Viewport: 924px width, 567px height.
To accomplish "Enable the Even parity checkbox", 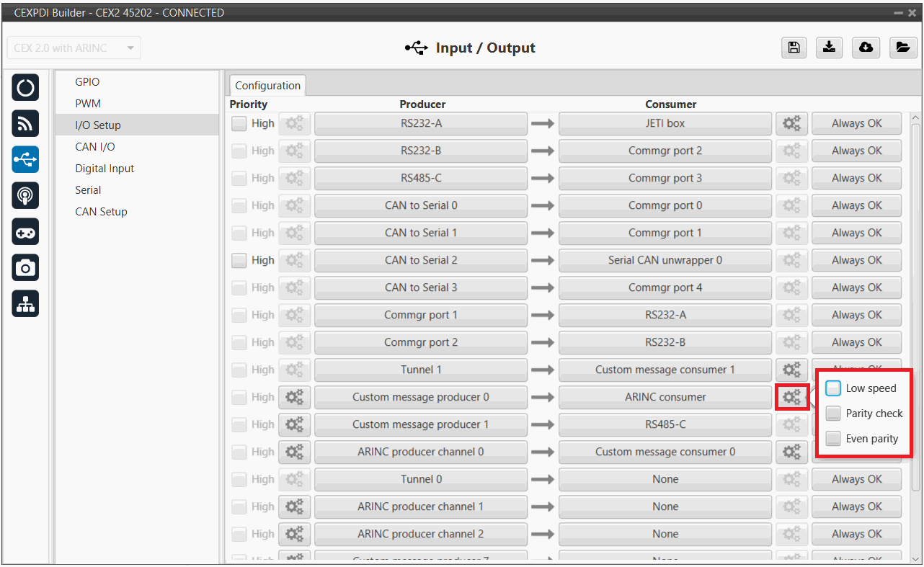I will click(x=833, y=439).
